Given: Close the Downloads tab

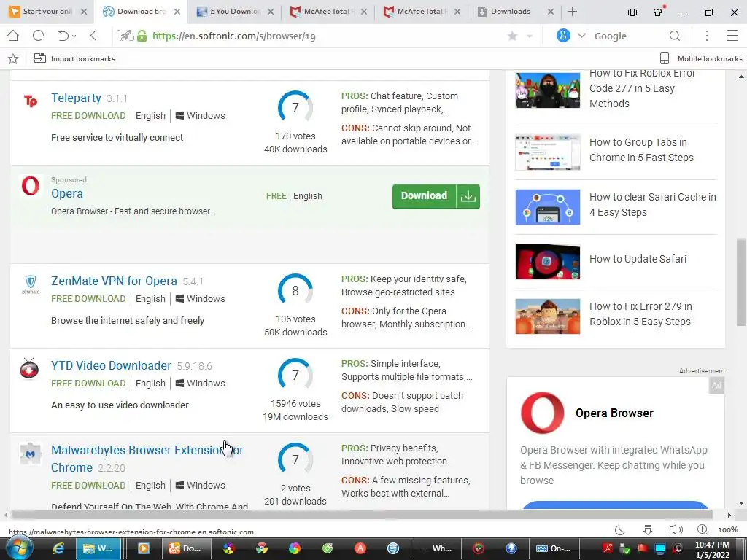Looking at the screenshot, I should coord(551,12).
